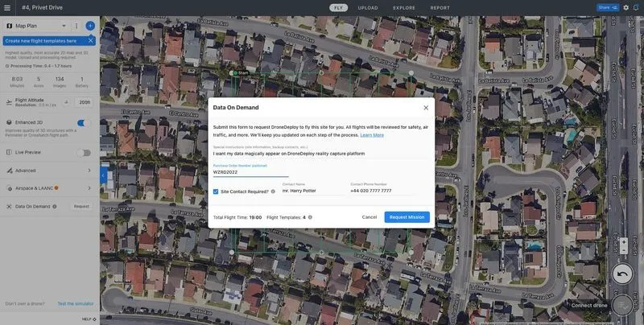The image size is (644, 325).
Task: Turn off the Enhanced 3D switch
Action: (x=84, y=123)
